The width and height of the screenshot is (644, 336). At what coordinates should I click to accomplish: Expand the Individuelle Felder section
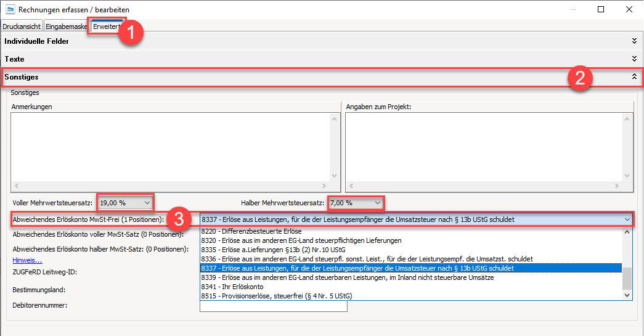634,41
